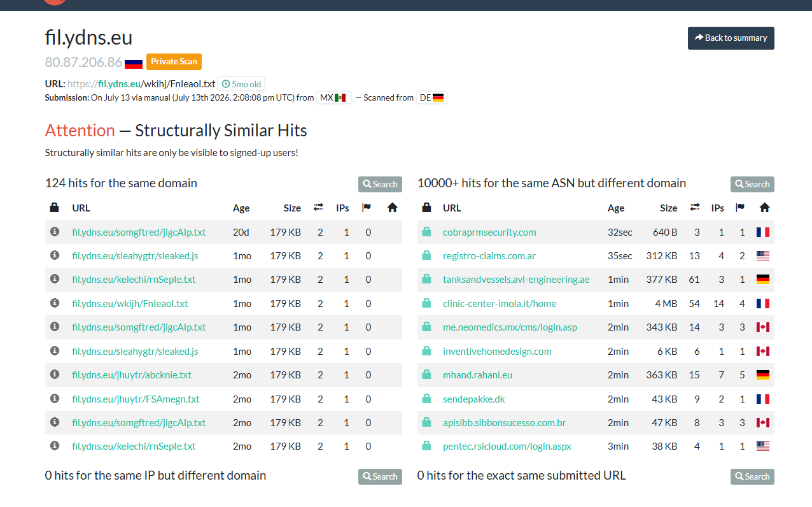Click info icon for jhuytr/FSAmegn.txt row
The width and height of the screenshot is (812, 507).
(55, 398)
